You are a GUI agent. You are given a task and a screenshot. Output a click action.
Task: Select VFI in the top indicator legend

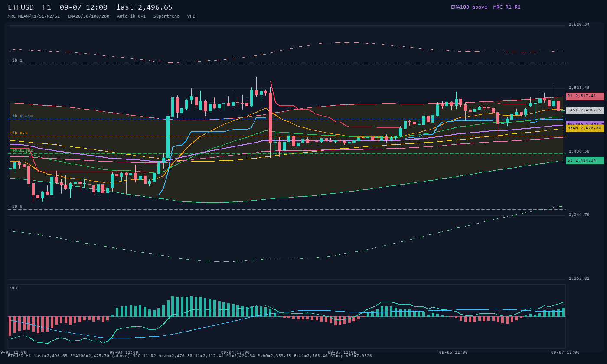click(x=191, y=16)
